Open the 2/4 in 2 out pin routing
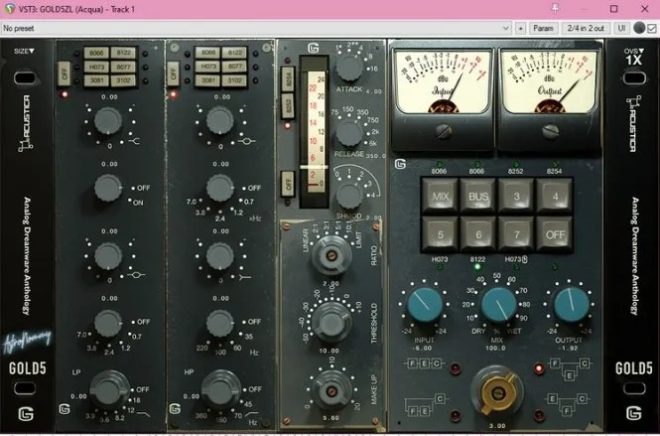 [x=586, y=28]
